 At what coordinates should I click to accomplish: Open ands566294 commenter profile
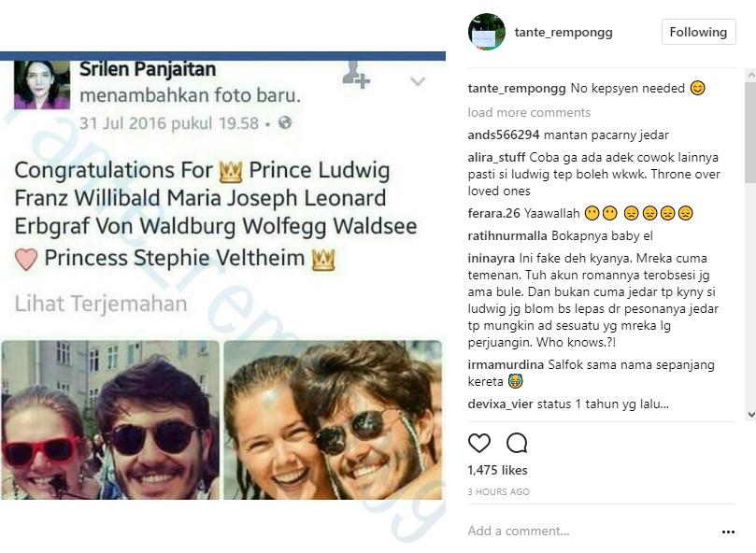pyautogui.click(x=504, y=135)
